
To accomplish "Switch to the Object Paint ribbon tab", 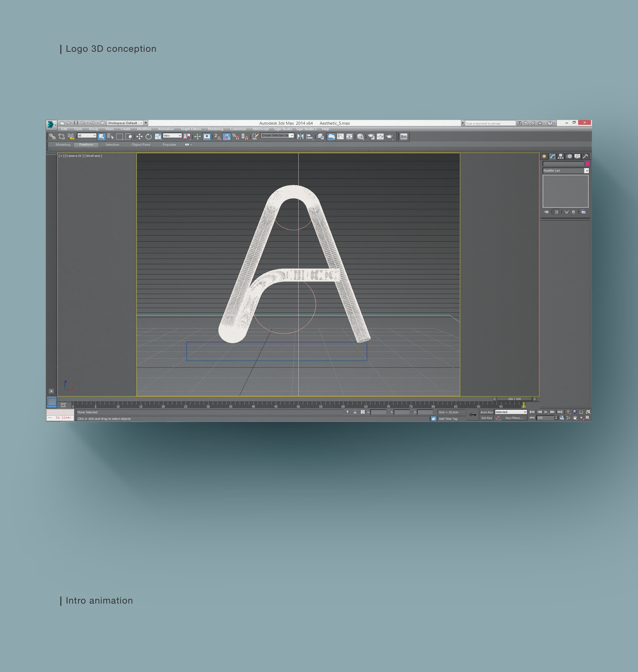I will [141, 145].
